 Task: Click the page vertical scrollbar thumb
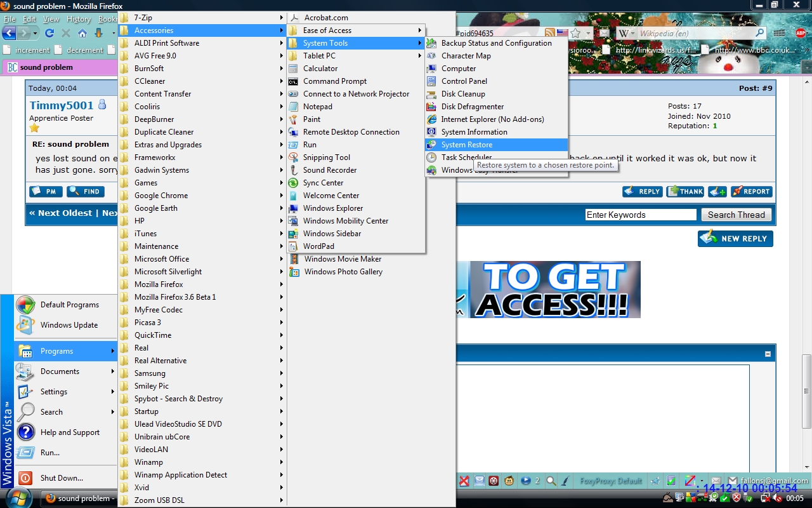coord(806,391)
